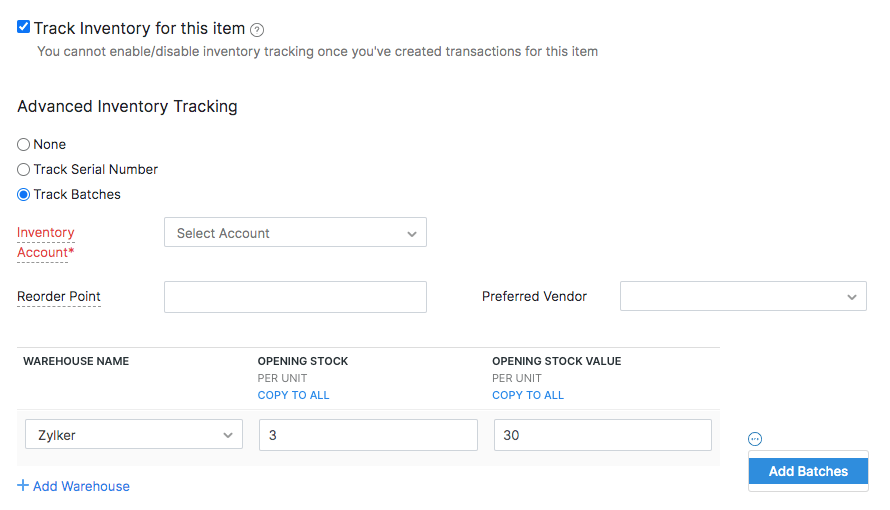Click Copy to All under Opening Stock

[293, 395]
